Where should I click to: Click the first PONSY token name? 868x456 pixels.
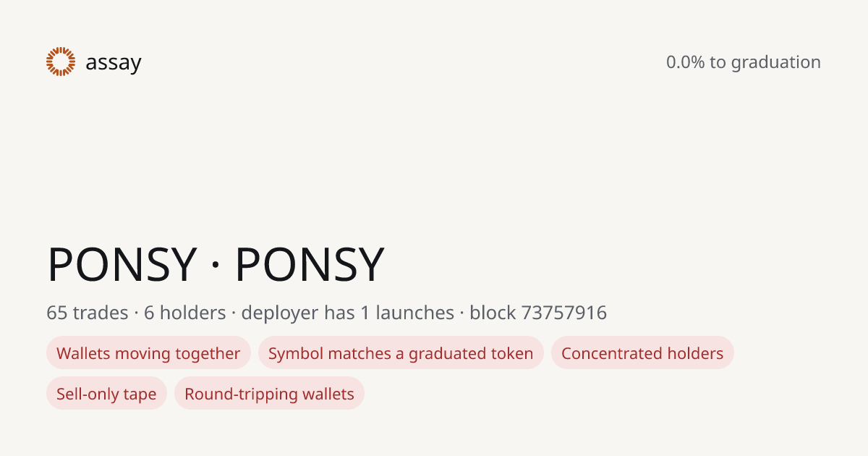pyautogui.click(x=122, y=265)
